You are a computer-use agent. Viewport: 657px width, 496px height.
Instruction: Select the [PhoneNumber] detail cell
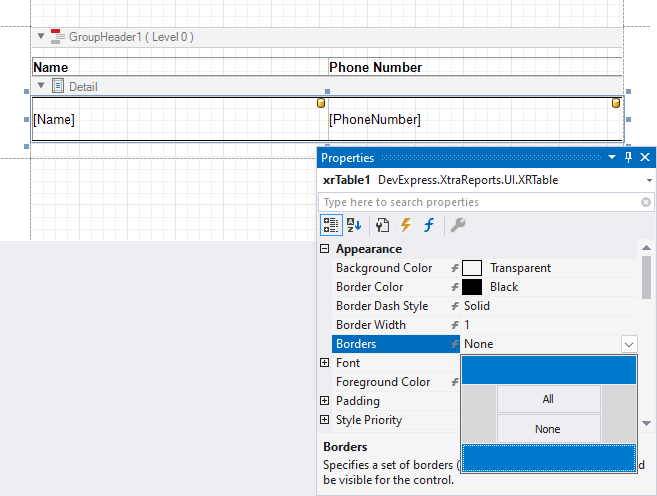pyautogui.click(x=476, y=119)
